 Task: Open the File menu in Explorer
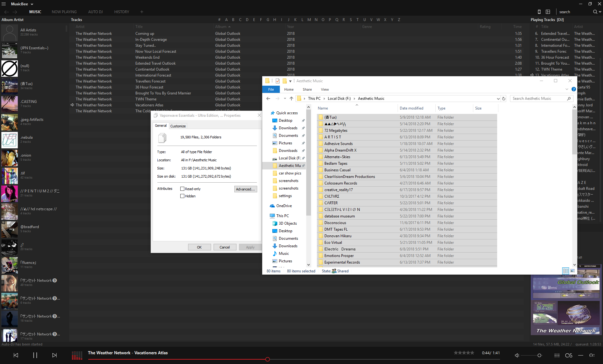click(271, 89)
